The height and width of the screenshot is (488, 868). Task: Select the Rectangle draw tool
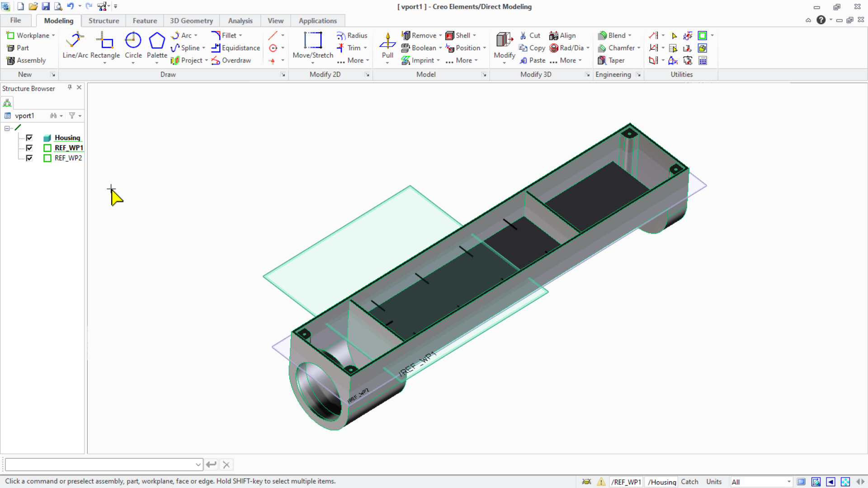(x=105, y=45)
